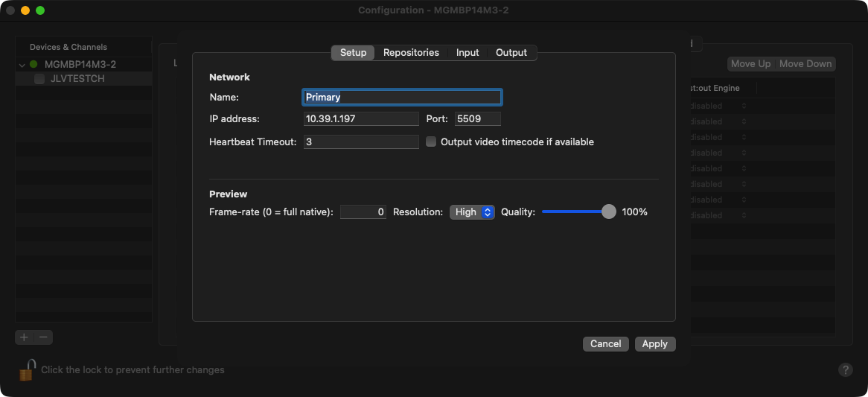
Task: Open the Output tab
Action: pos(511,53)
